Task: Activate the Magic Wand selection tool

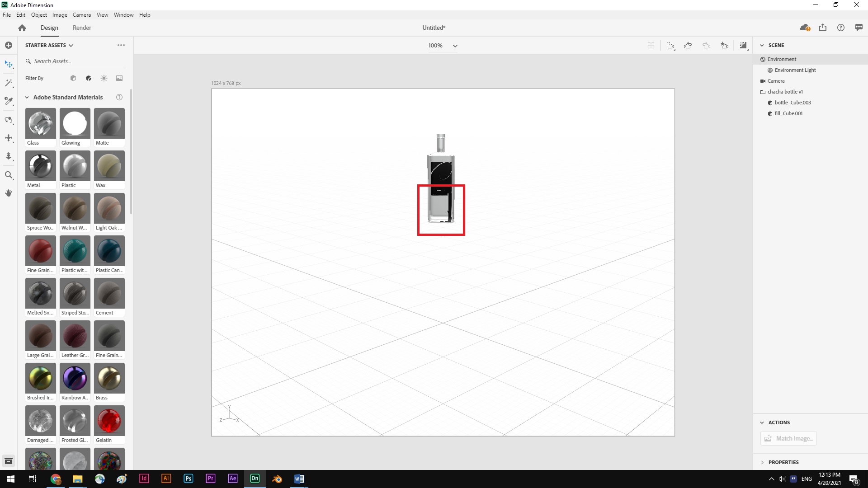Action: coord(9,83)
